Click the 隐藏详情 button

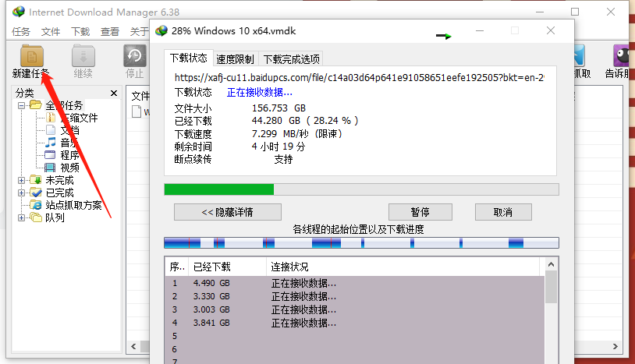[228, 212]
